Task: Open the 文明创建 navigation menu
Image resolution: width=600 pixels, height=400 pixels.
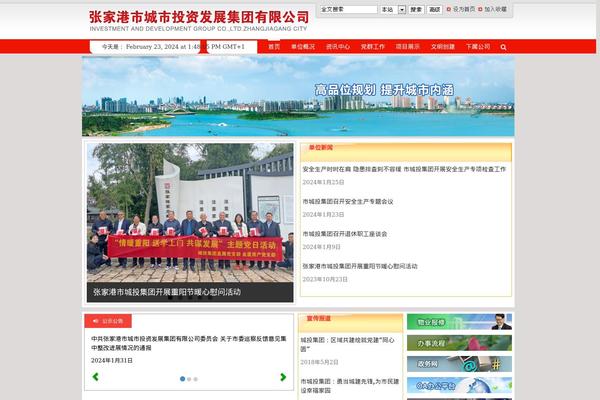Action: pyautogui.click(x=443, y=47)
